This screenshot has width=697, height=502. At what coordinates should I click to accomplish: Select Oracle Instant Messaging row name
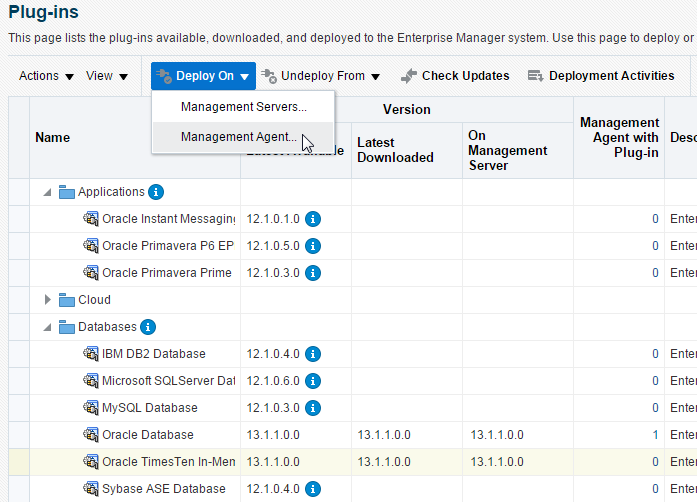coord(168,219)
